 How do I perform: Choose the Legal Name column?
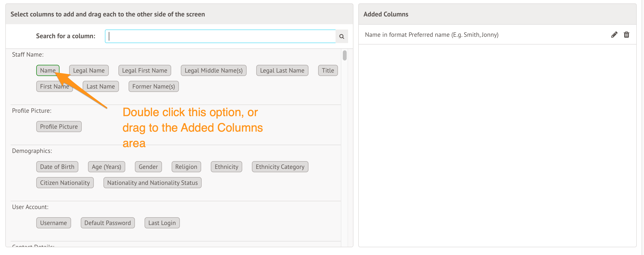[89, 71]
